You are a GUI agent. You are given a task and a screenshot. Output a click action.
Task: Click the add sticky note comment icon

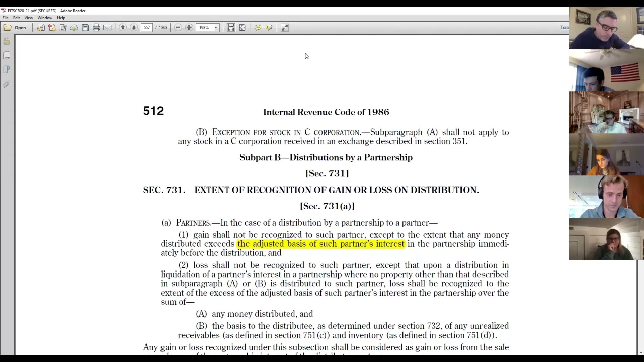(x=258, y=28)
